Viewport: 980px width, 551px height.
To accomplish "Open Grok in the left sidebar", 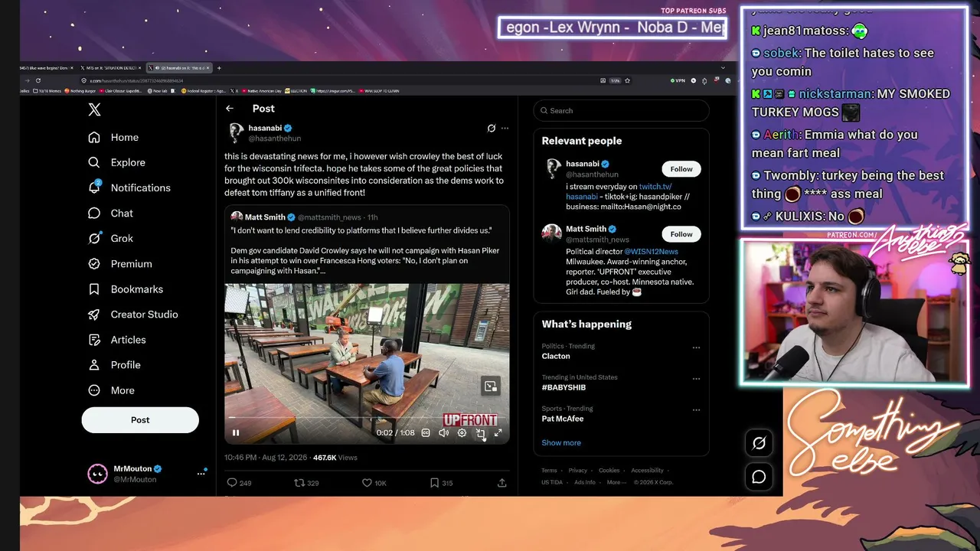I will click(110, 238).
